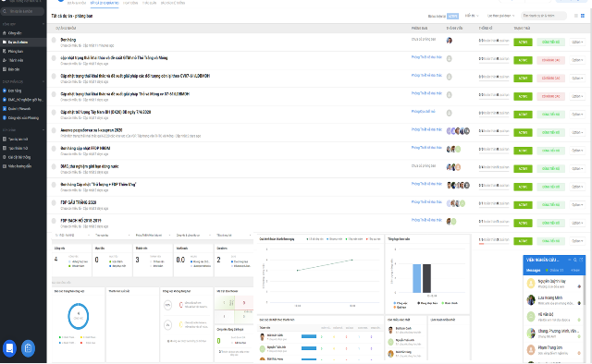
Task: Expand Lọc theo giai đoạn filter dropdown
Action: point(501,16)
